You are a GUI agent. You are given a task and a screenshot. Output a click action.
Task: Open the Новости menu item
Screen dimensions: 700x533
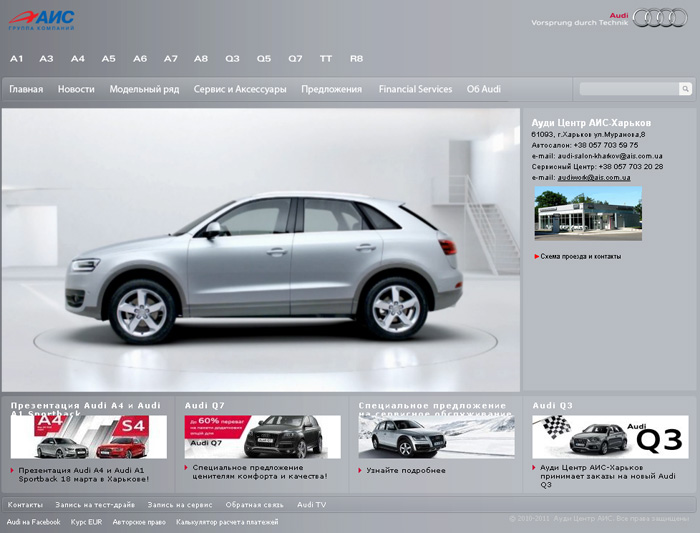pyautogui.click(x=76, y=89)
